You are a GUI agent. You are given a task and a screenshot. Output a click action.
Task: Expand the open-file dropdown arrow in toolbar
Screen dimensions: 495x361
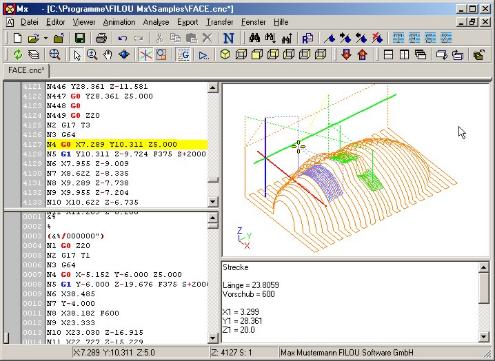click(45, 38)
